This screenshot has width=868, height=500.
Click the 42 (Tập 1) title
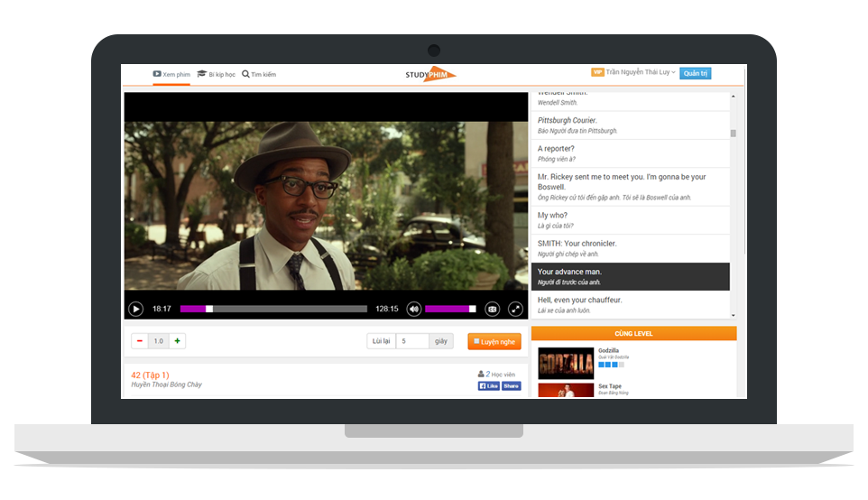click(150, 375)
